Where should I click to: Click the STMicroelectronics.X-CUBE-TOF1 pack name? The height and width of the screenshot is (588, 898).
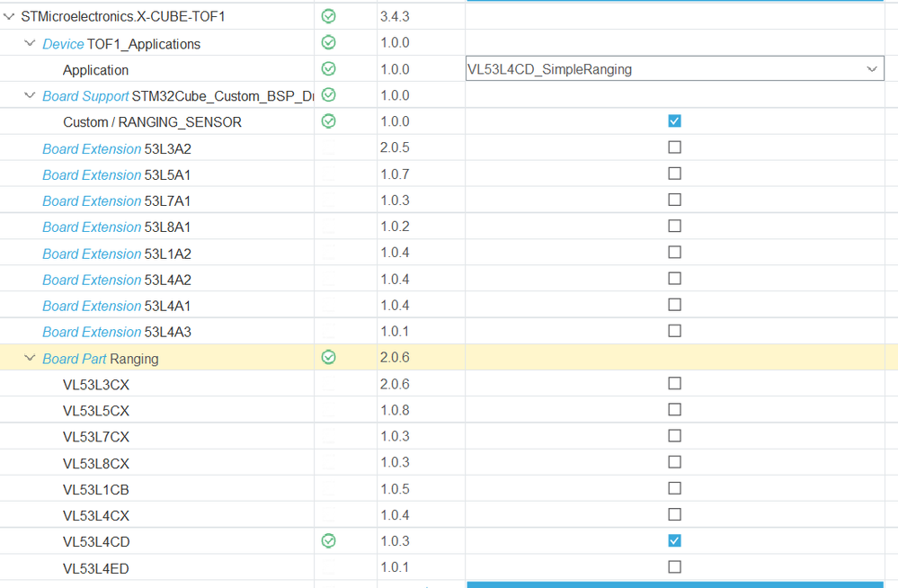tap(123, 16)
